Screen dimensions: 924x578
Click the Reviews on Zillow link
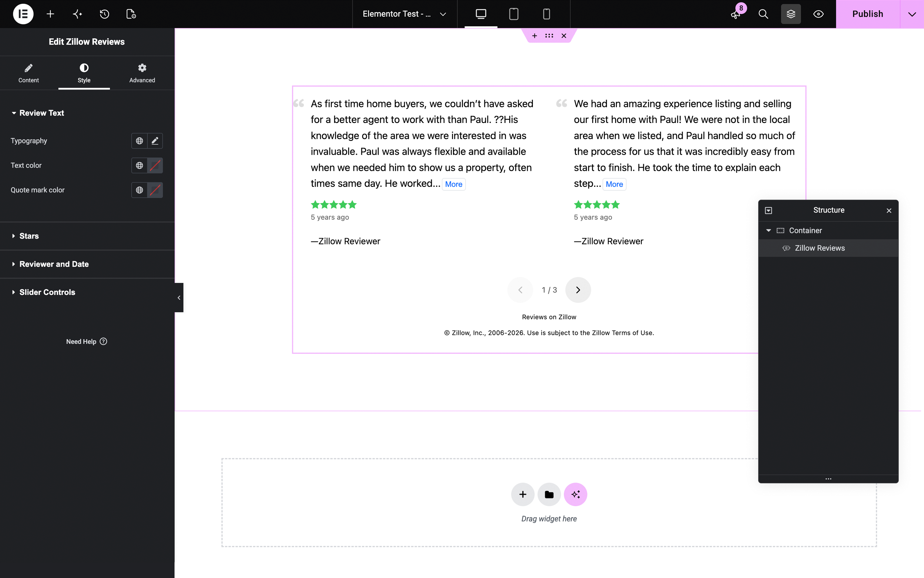[549, 317]
